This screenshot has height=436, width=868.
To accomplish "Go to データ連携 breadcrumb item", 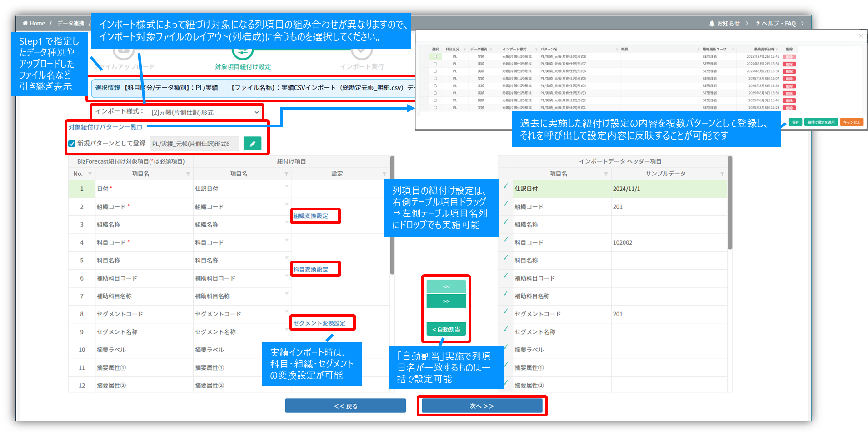I will (x=70, y=23).
